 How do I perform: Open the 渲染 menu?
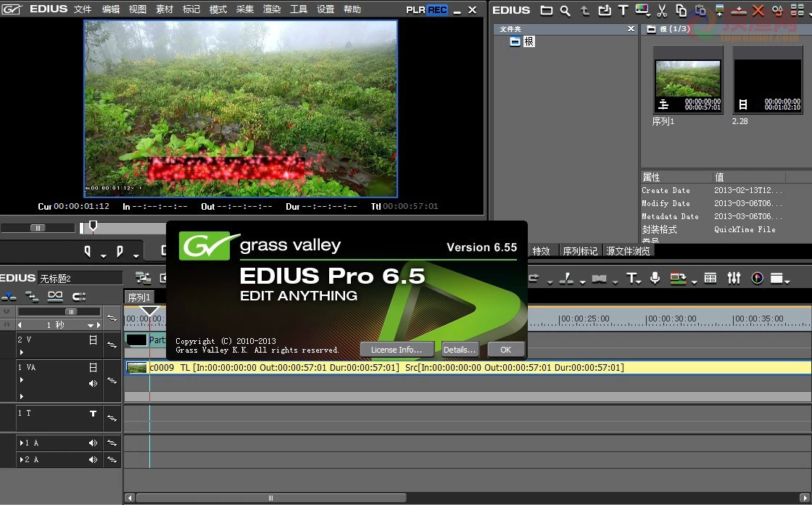click(x=272, y=9)
